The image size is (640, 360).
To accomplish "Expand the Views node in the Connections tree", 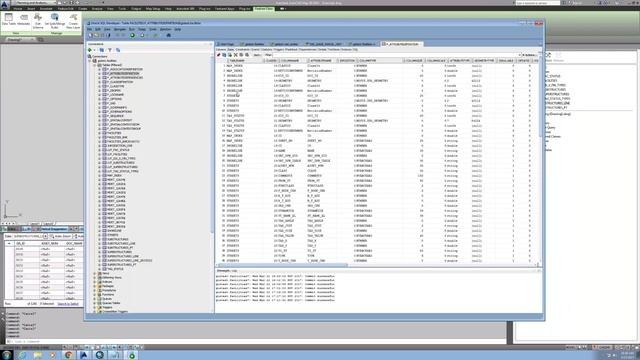I will click(95, 273).
